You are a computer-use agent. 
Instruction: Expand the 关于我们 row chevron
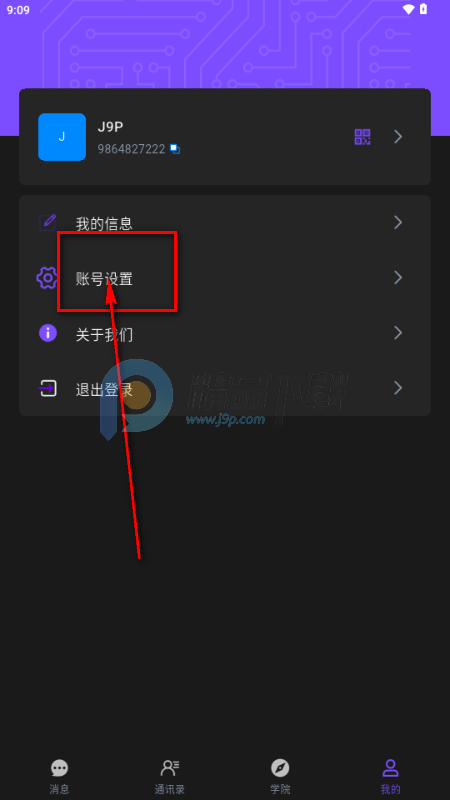(x=398, y=333)
